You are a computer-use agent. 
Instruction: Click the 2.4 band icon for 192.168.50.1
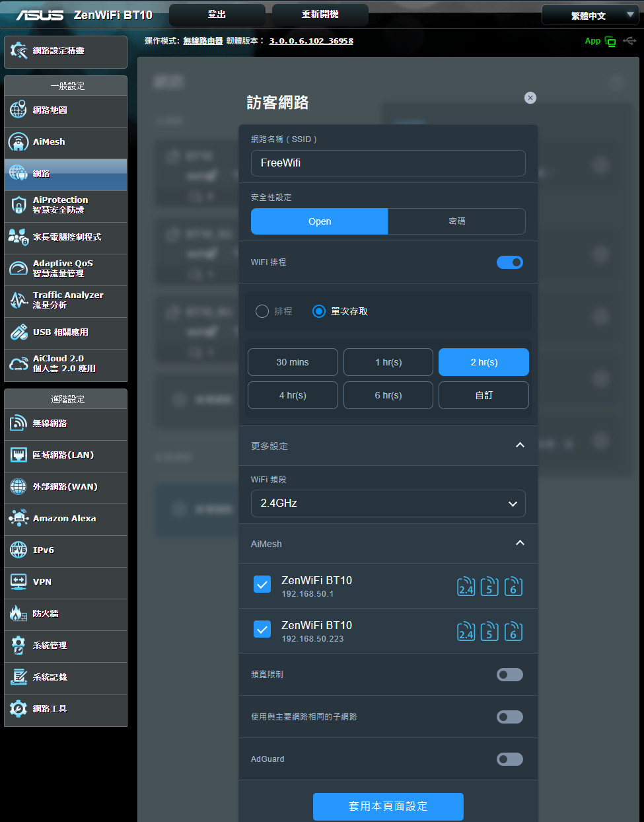[x=466, y=586]
